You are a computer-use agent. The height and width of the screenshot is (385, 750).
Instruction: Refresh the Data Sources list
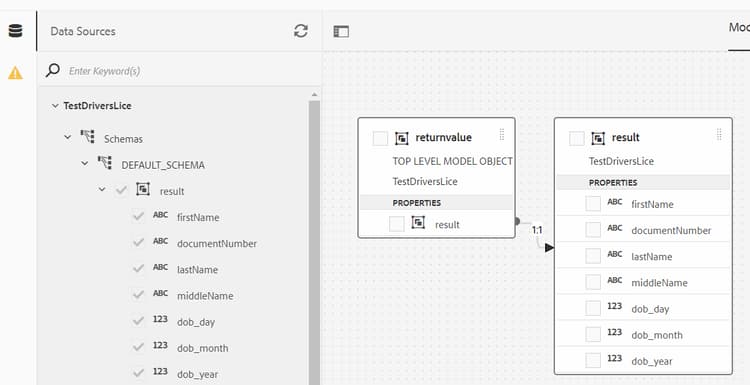pos(300,32)
